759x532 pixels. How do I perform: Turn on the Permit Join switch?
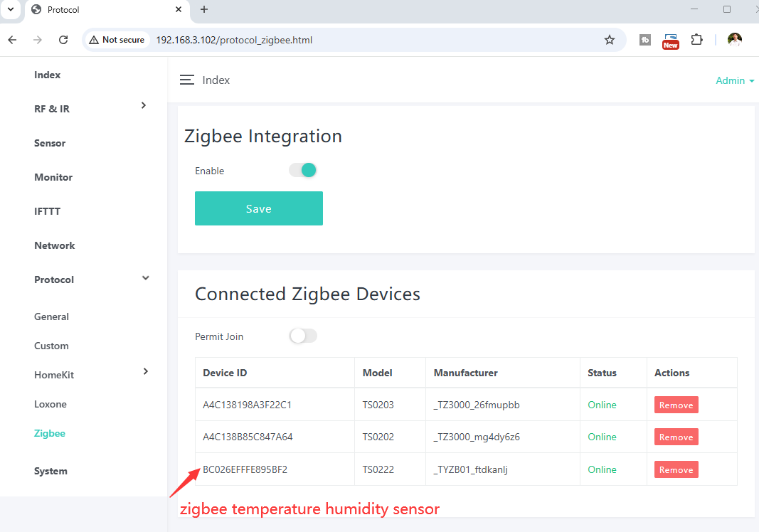pos(303,336)
